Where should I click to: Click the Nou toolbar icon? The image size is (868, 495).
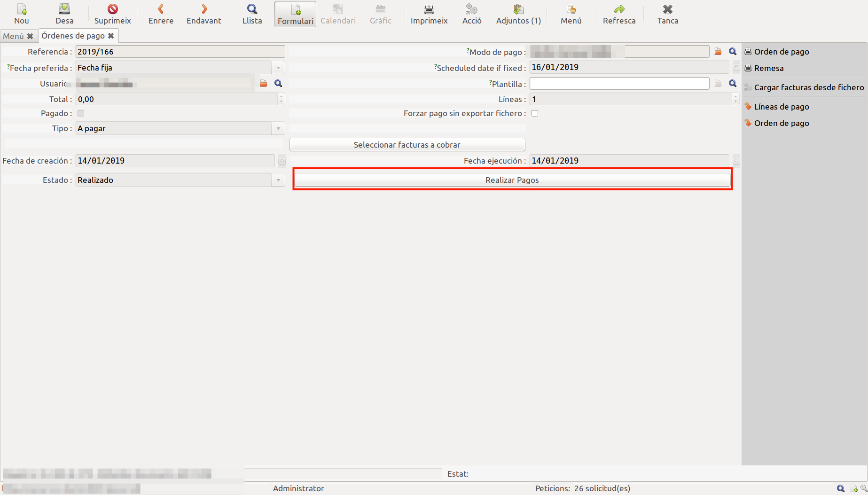[22, 14]
